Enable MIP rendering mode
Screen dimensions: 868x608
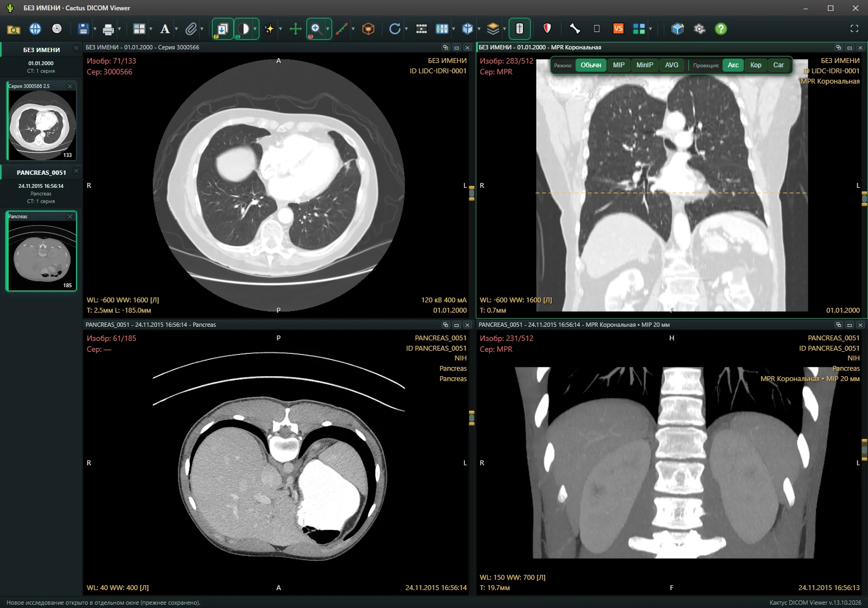tap(618, 65)
